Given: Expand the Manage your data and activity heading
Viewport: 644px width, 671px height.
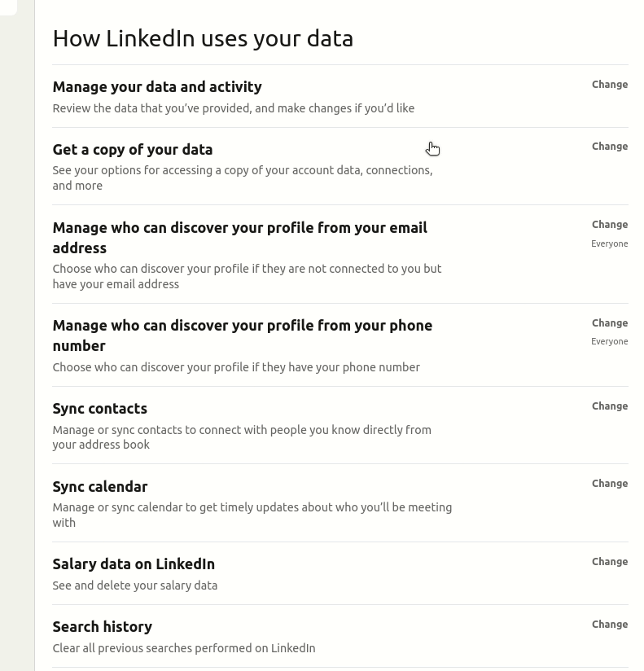Looking at the screenshot, I should click(x=157, y=87).
